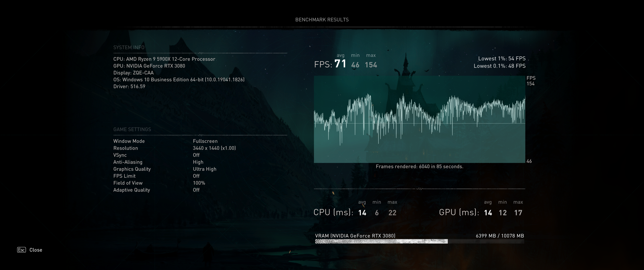Click the Driver 516.59 line
644x270 pixels.
coord(129,86)
